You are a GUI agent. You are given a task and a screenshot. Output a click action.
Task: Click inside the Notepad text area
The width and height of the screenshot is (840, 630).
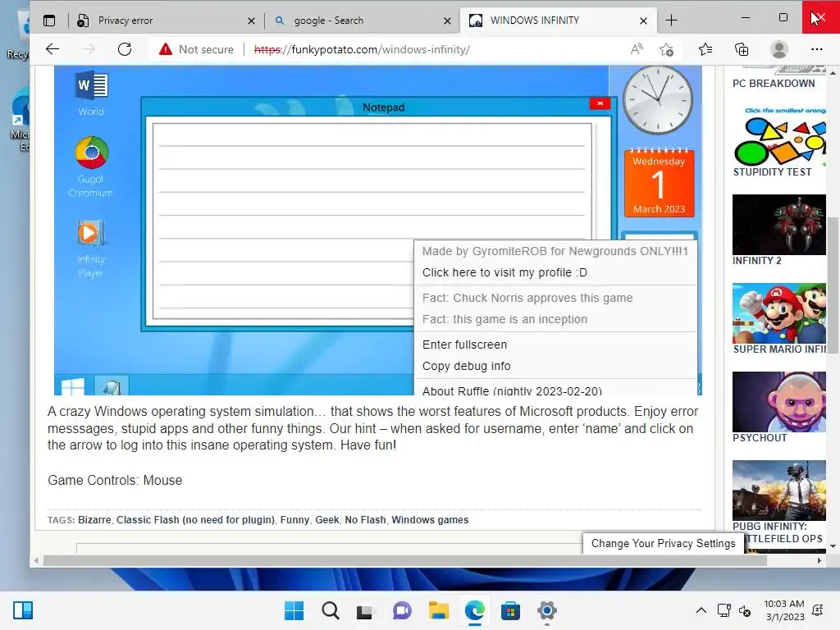pyautogui.click(x=372, y=221)
